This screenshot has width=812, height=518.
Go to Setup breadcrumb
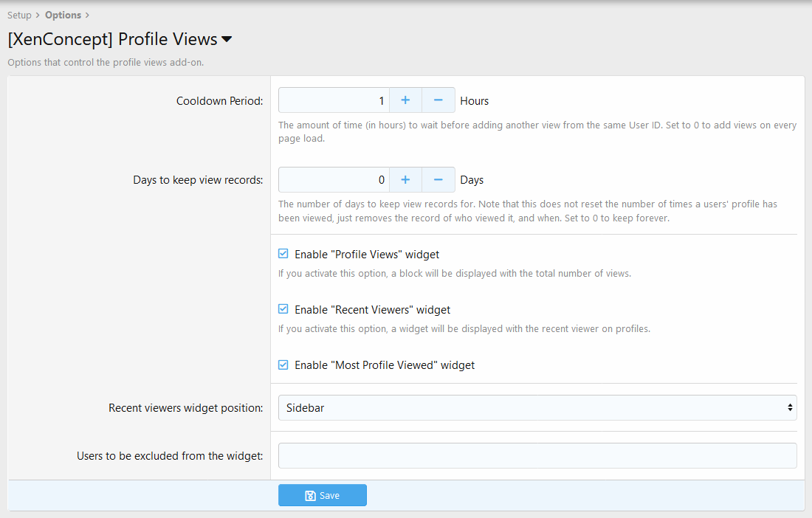click(x=19, y=15)
